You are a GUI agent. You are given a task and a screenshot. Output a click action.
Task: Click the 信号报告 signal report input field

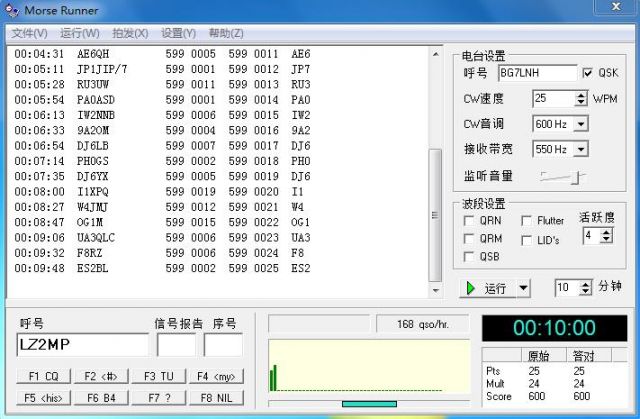coord(176,345)
